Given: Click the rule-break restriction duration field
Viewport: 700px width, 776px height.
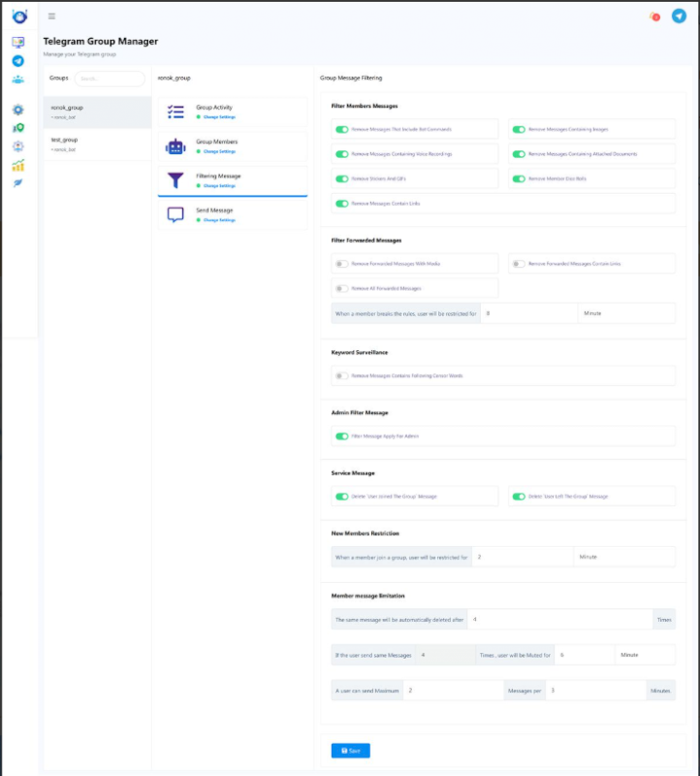Looking at the screenshot, I should coord(528,313).
